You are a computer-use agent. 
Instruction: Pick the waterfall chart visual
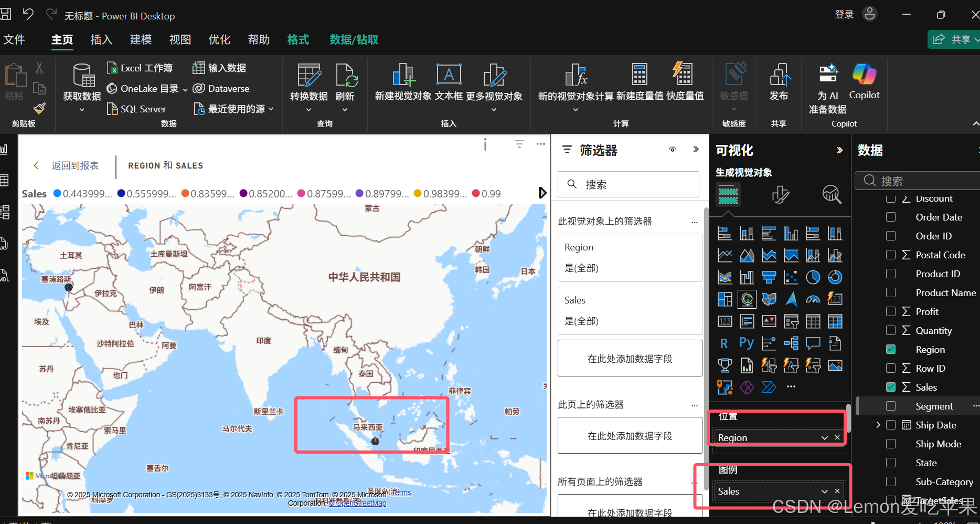(x=747, y=277)
